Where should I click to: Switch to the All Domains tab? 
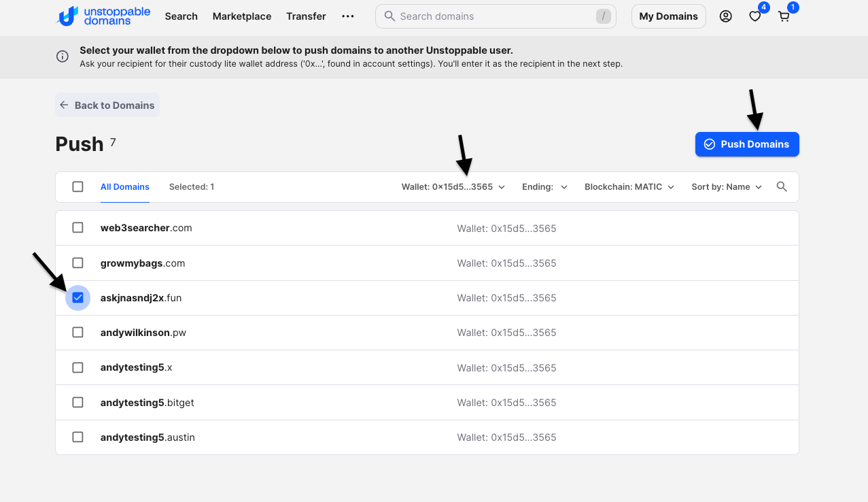click(125, 186)
